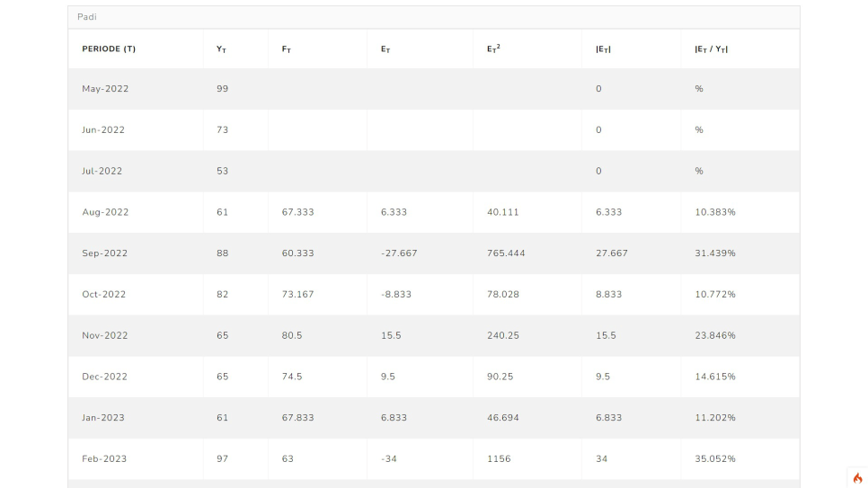Click the 1156 squared error cell
This screenshot has height=488, width=868.
(499, 459)
